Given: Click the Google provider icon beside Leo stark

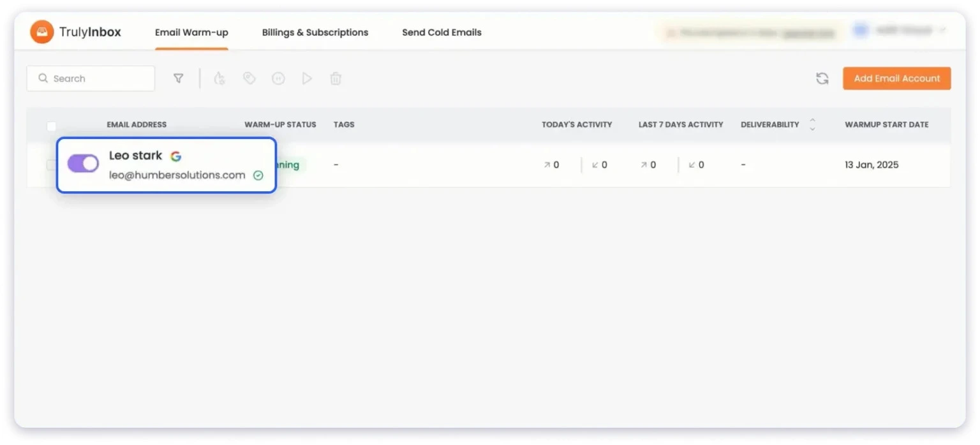Looking at the screenshot, I should pyautogui.click(x=176, y=155).
